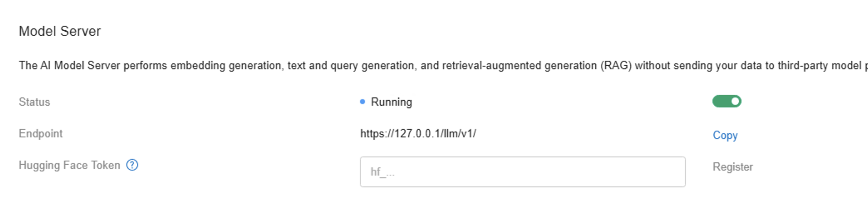Image resolution: width=868 pixels, height=218 pixels.
Task: Click the Model Server heading
Action: (x=60, y=31)
